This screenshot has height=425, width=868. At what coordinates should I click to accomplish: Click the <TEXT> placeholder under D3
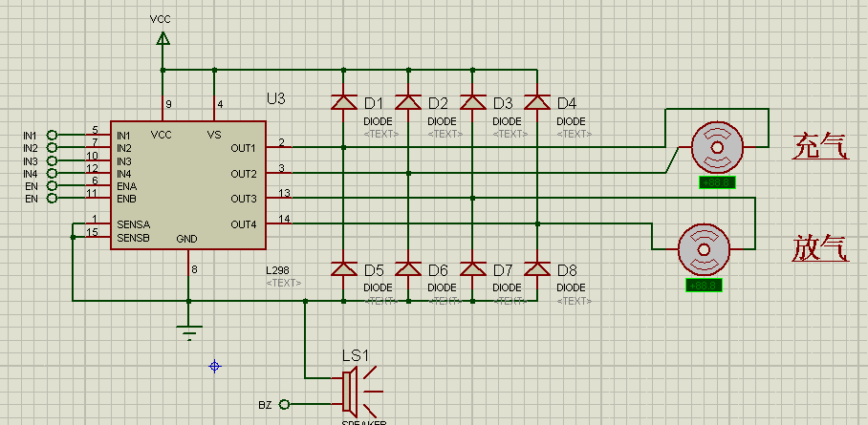(510, 134)
